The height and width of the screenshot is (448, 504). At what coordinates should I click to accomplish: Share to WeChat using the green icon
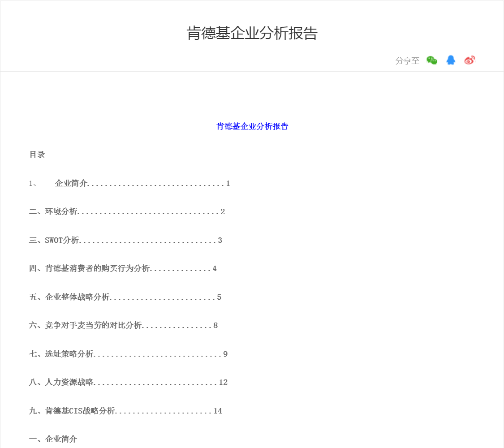click(432, 60)
